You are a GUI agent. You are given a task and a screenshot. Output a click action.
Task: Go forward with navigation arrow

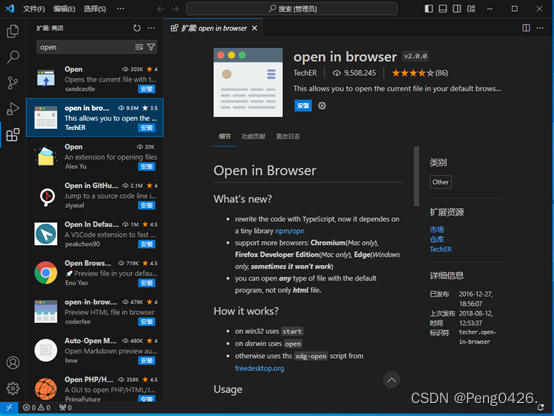pyautogui.click(x=175, y=9)
